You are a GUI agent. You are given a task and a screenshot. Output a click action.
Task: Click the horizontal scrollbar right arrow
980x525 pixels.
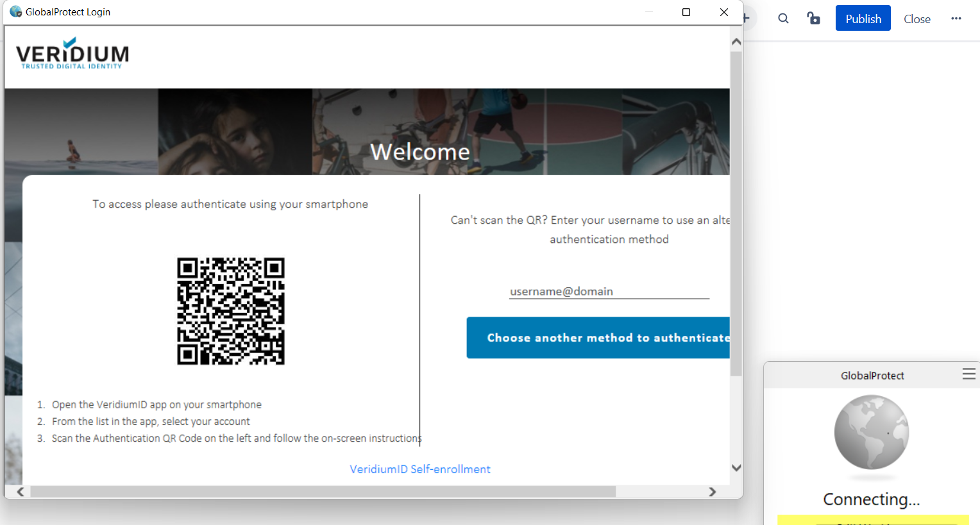tap(712, 492)
